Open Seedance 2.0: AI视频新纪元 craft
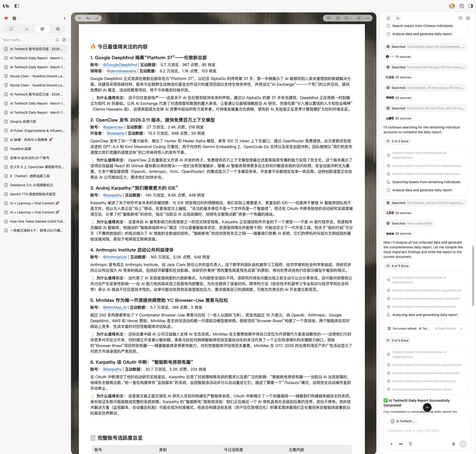The image size is (476, 454). 35,185
